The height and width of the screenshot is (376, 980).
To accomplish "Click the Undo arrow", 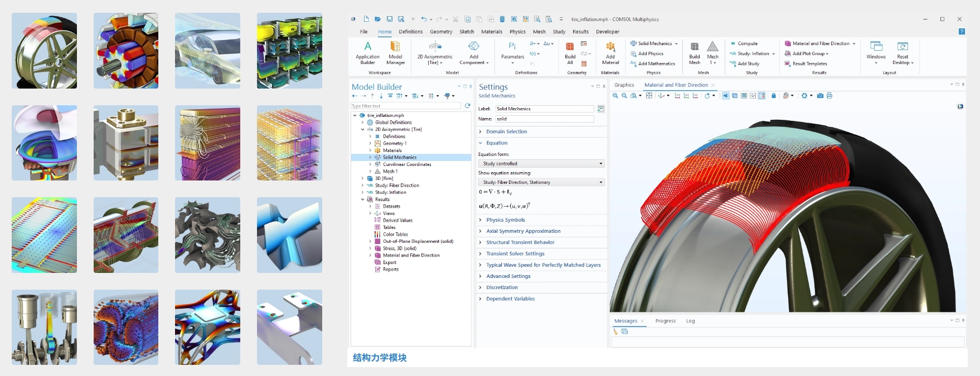I will click(424, 19).
